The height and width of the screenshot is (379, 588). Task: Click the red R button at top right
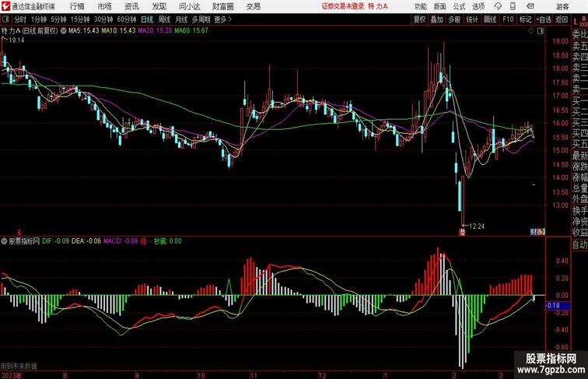[x=584, y=19]
